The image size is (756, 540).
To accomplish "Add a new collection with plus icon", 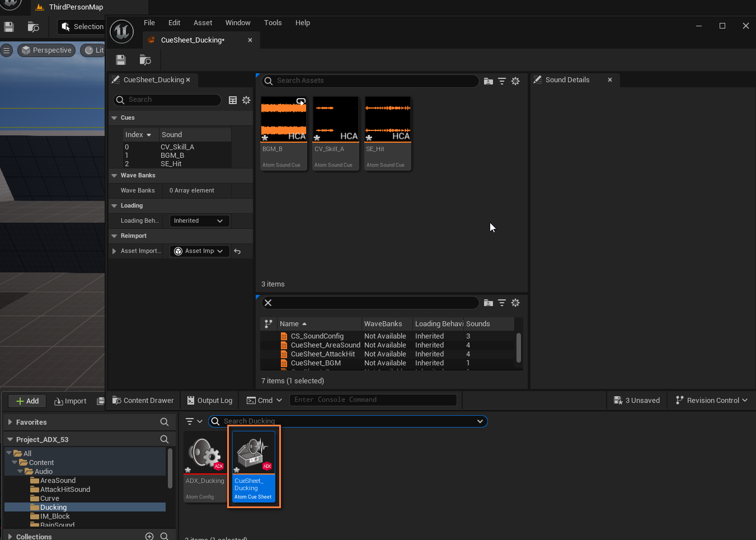I will [149, 536].
